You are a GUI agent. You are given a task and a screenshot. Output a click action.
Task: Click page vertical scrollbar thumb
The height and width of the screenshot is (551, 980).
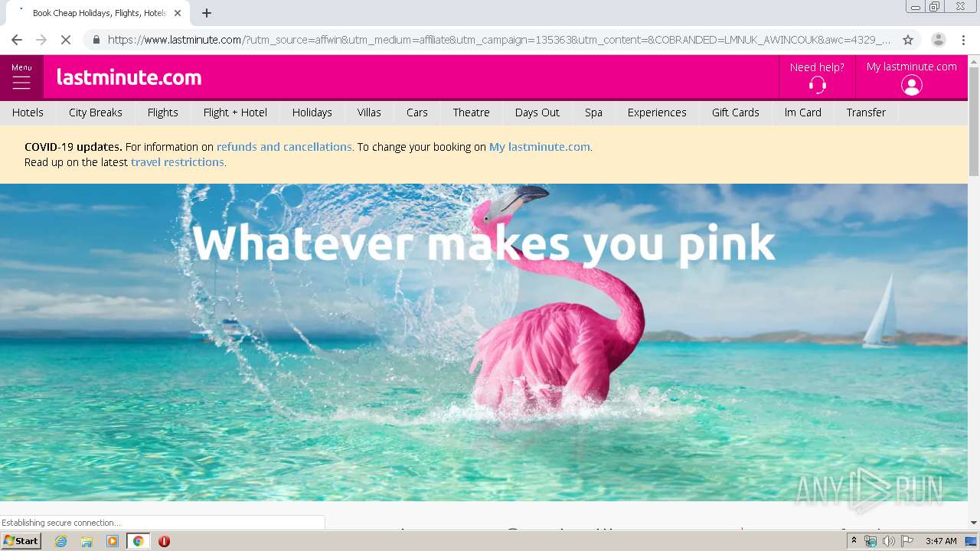[974, 121]
